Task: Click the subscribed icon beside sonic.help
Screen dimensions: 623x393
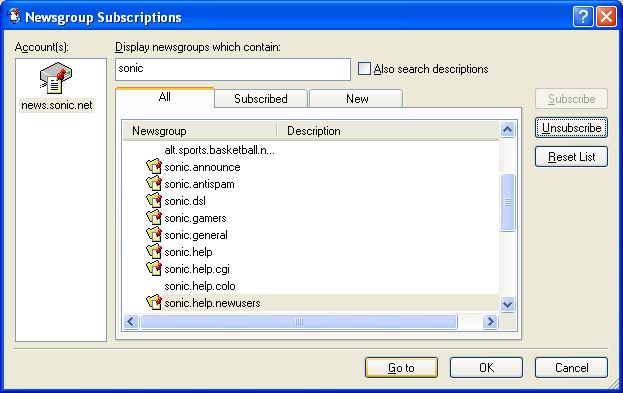Action: pyautogui.click(x=154, y=252)
